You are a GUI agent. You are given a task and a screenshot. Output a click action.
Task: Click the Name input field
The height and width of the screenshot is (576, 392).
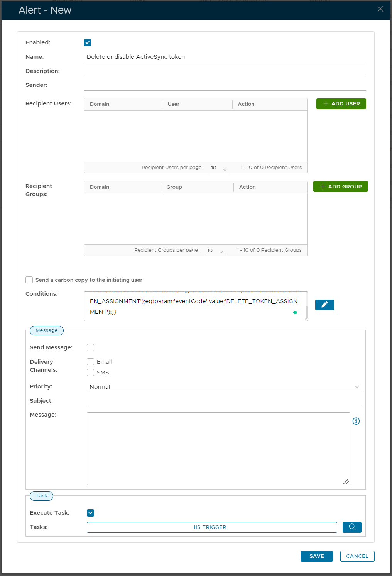coord(225,57)
